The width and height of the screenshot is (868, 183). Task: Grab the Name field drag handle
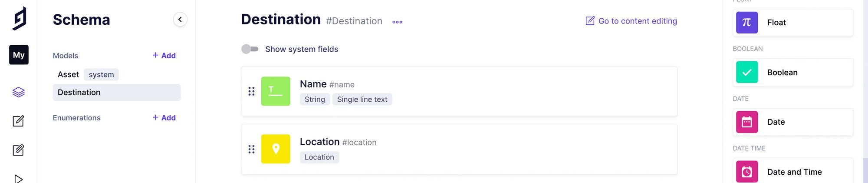(x=251, y=91)
